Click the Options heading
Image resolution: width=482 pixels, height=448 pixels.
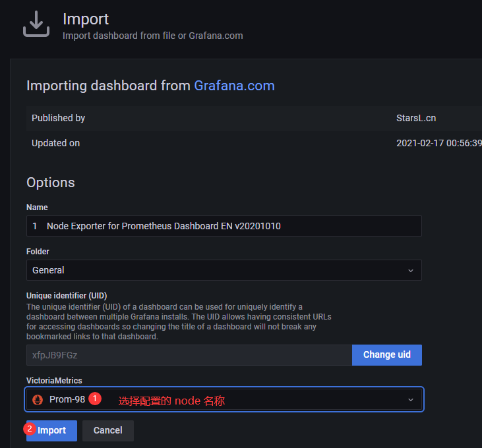click(x=51, y=182)
